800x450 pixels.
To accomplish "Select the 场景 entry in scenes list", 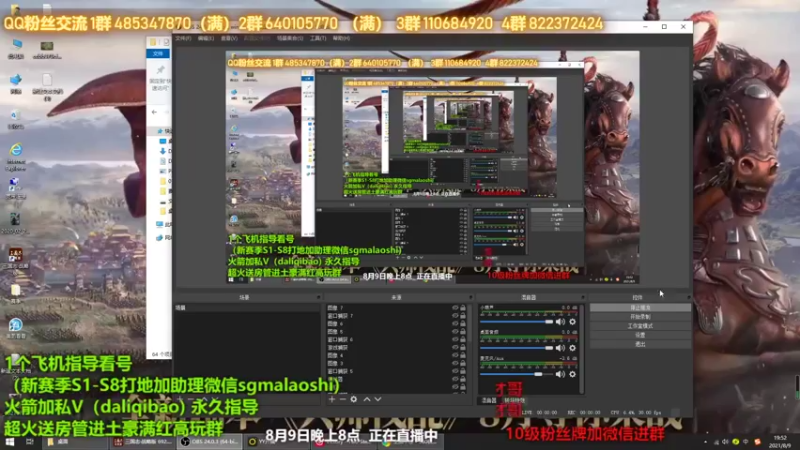I will tap(247, 308).
